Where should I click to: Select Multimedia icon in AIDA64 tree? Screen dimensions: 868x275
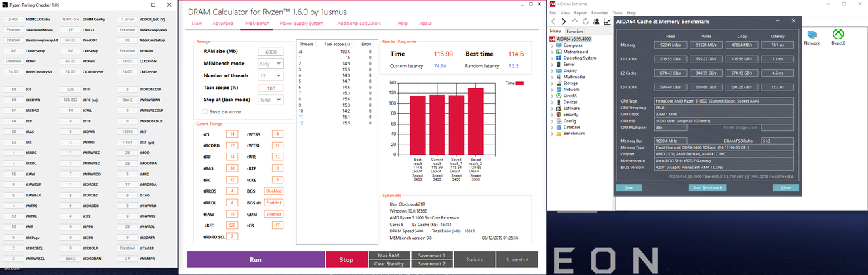[559, 77]
